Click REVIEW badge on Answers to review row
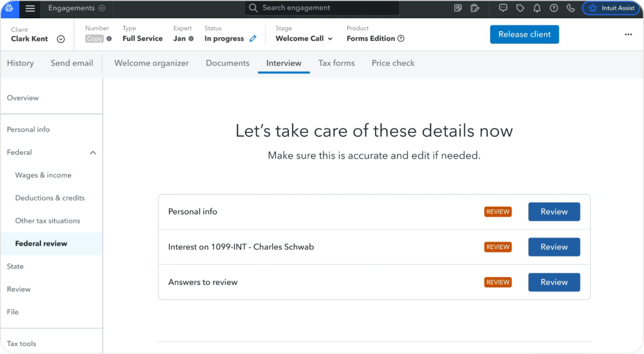The width and height of the screenshot is (644, 354). (498, 282)
